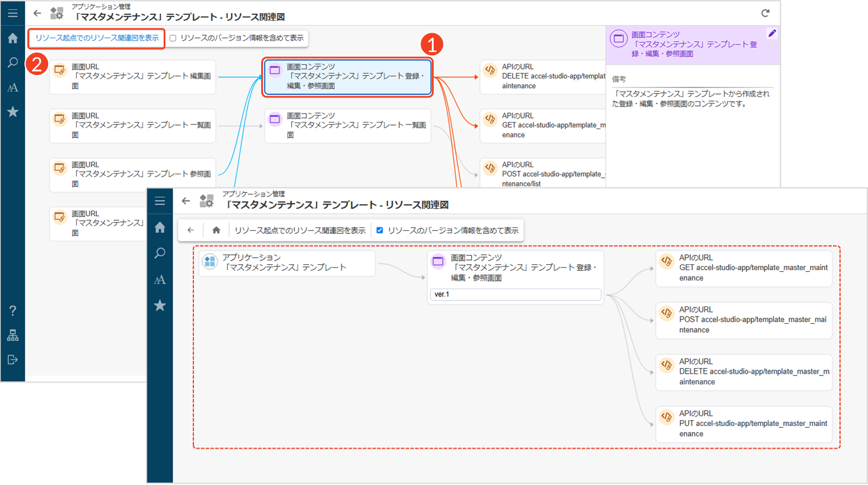
Task: Click the red-outlined リソース起点でのリソース関連図を表示 button
Action: (x=97, y=38)
